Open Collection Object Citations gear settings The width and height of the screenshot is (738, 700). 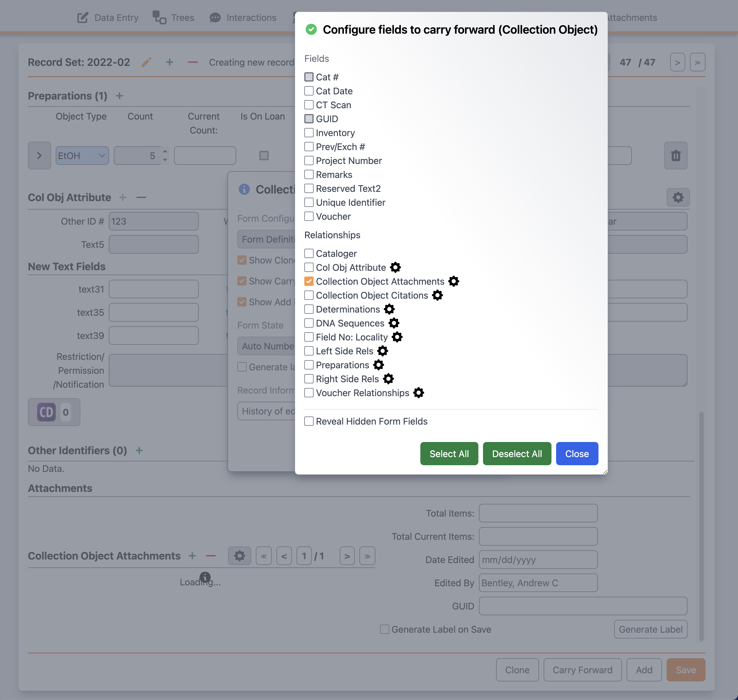pyautogui.click(x=437, y=295)
